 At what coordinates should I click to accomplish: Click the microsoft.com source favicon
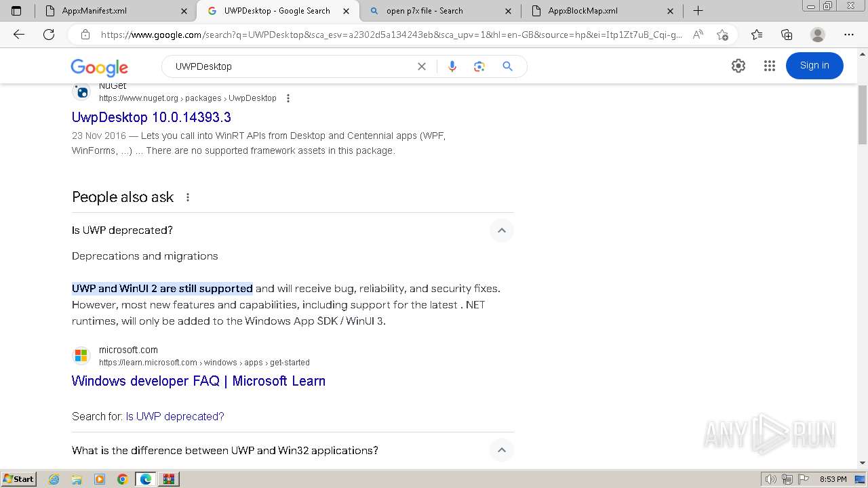[81, 355]
